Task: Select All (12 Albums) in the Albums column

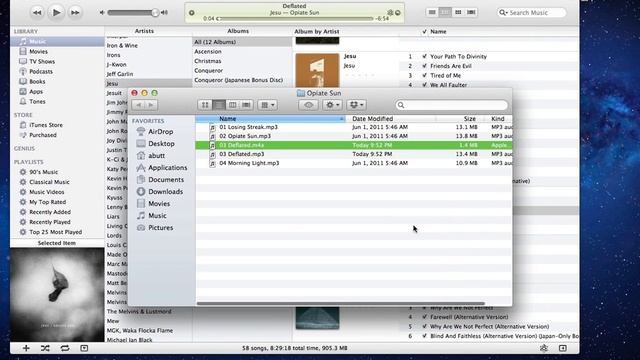Action: tap(242, 42)
